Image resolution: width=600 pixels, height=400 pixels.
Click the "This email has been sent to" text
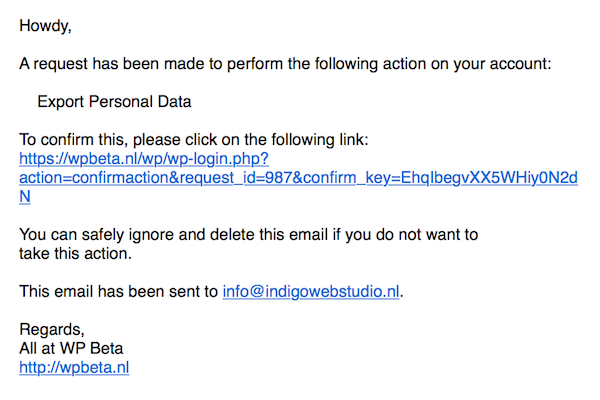[x=119, y=292]
